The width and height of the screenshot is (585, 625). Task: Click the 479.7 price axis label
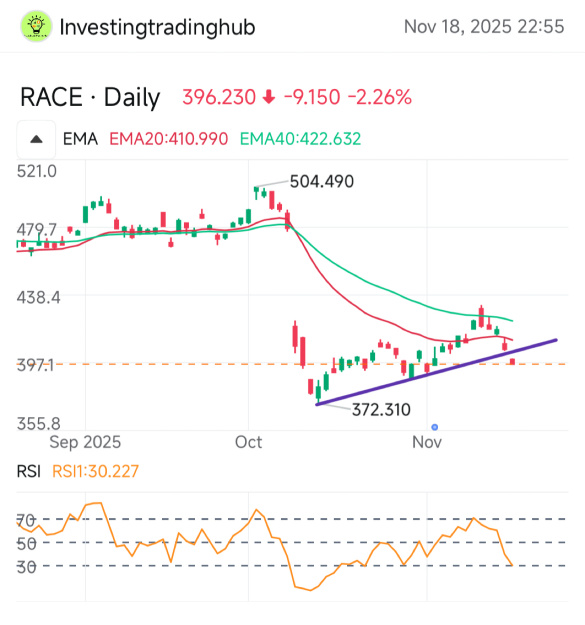[x=37, y=230]
